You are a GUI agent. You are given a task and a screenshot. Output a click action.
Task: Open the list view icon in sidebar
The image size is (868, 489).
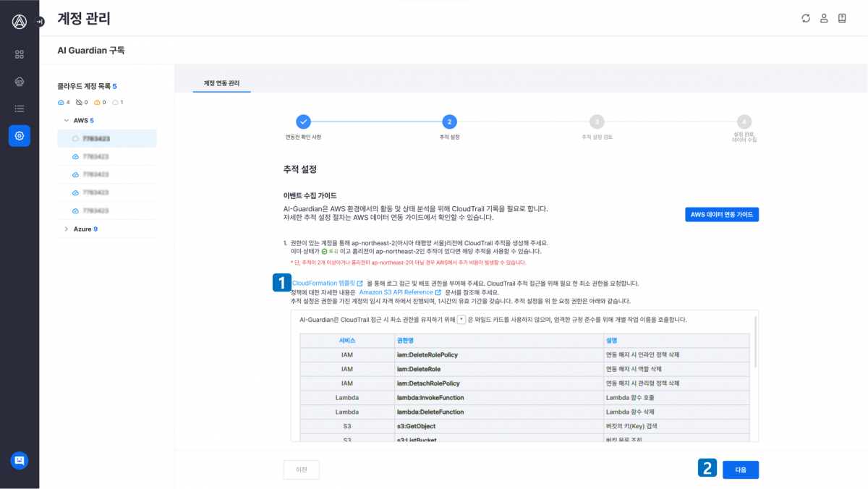(20, 109)
